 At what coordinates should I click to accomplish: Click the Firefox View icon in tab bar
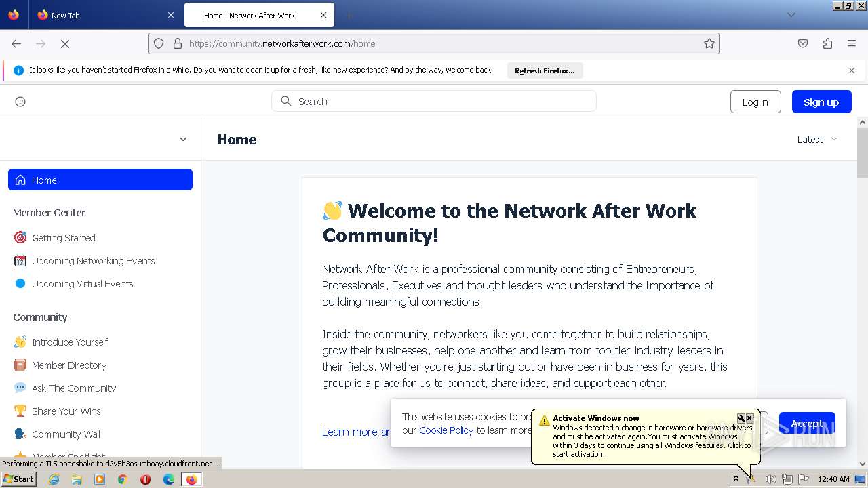point(14,15)
